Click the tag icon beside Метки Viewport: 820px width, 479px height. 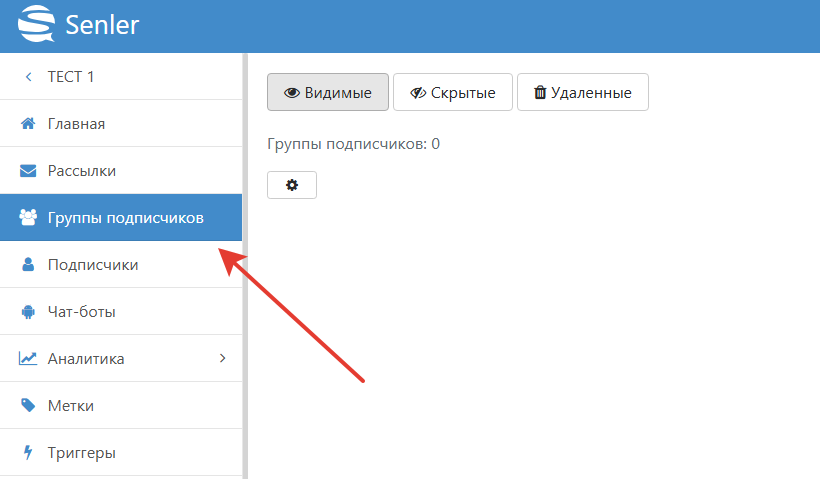coord(28,406)
